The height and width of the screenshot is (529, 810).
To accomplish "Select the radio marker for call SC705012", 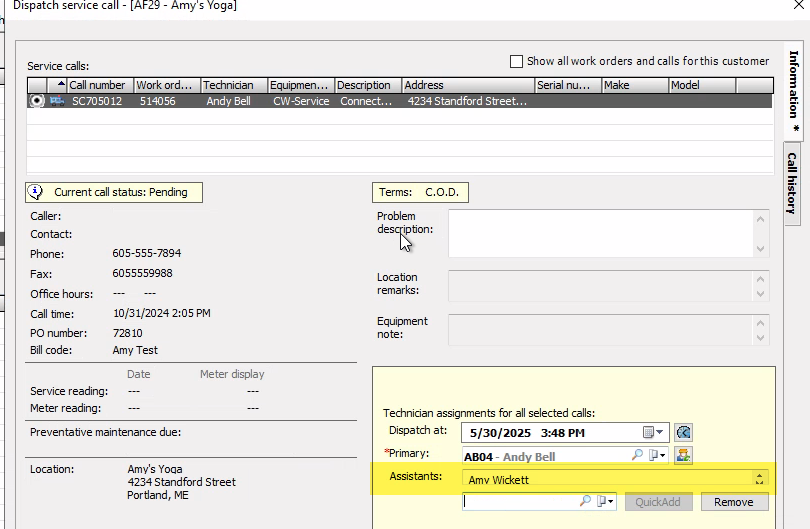I will (37, 101).
